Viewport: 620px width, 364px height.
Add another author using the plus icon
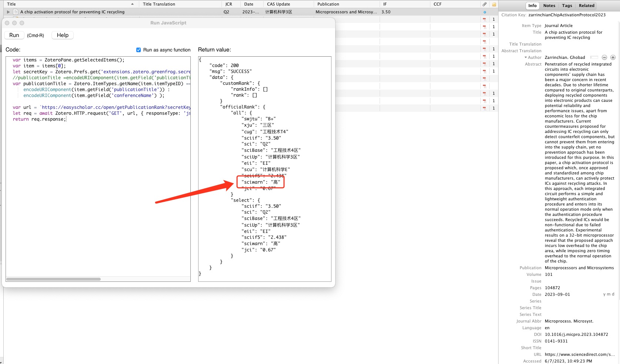613,57
